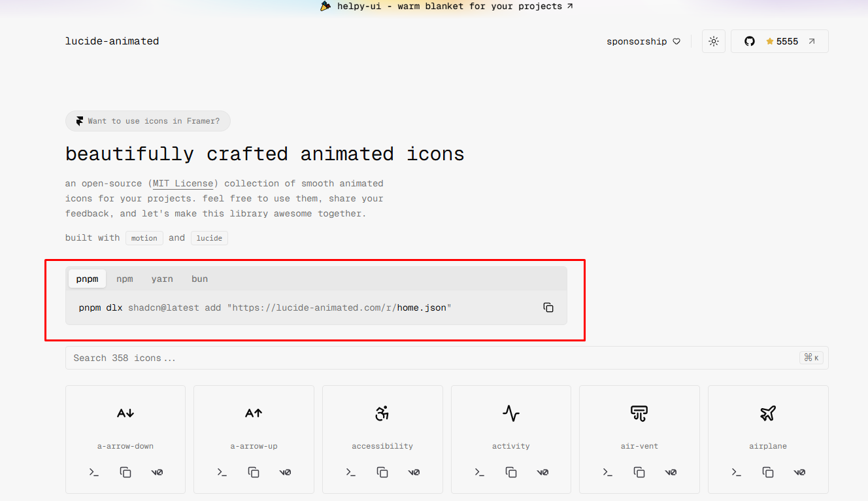Click the 'a-arrow-down' card label
This screenshot has height=501, width=868.
pos(125,446)
